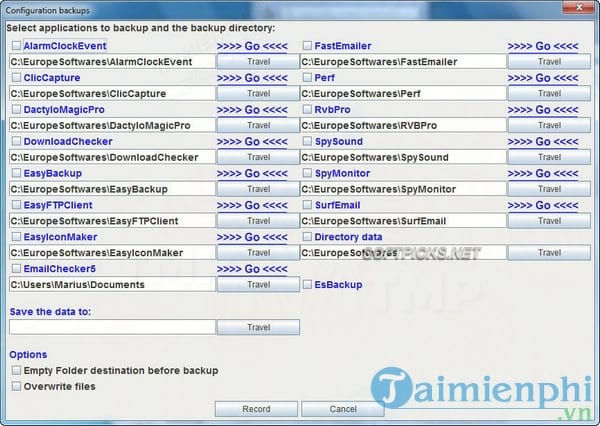Check the EmailChecker5 checkbox
Image resolution: width=600 pixels, height=426 pixels.
pyautogui.click(x=16, y=268)
